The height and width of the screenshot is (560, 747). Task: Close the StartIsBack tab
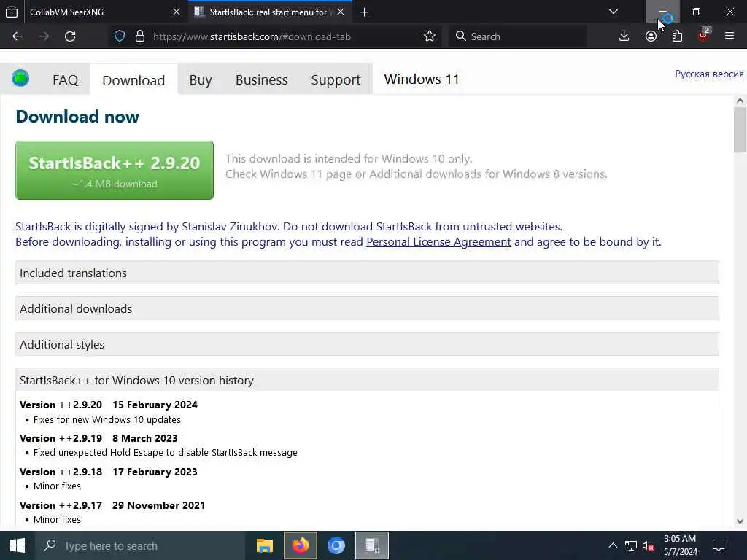[x=341, y=12]
